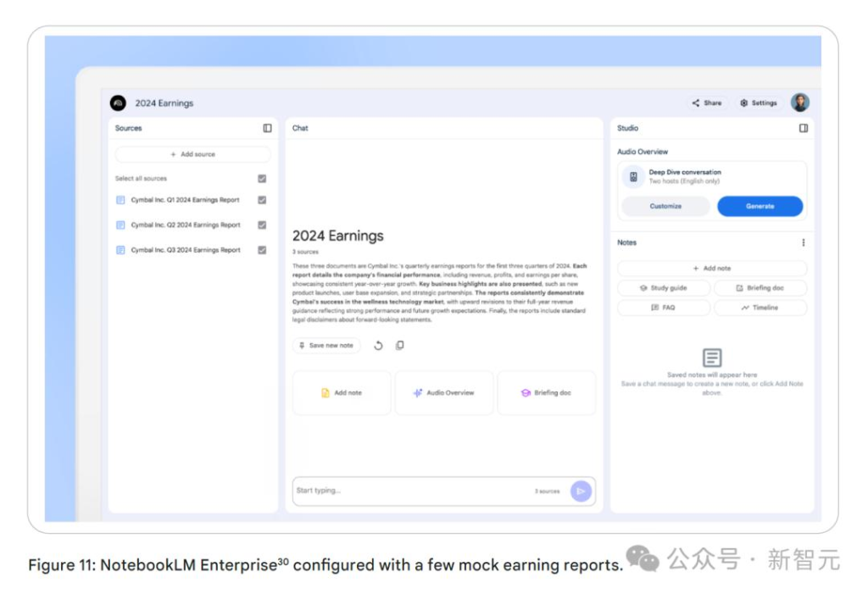Collapse the Studio panel icon
Screen dimensions: 868x594
pyautogui.click(x=803, y=129)
